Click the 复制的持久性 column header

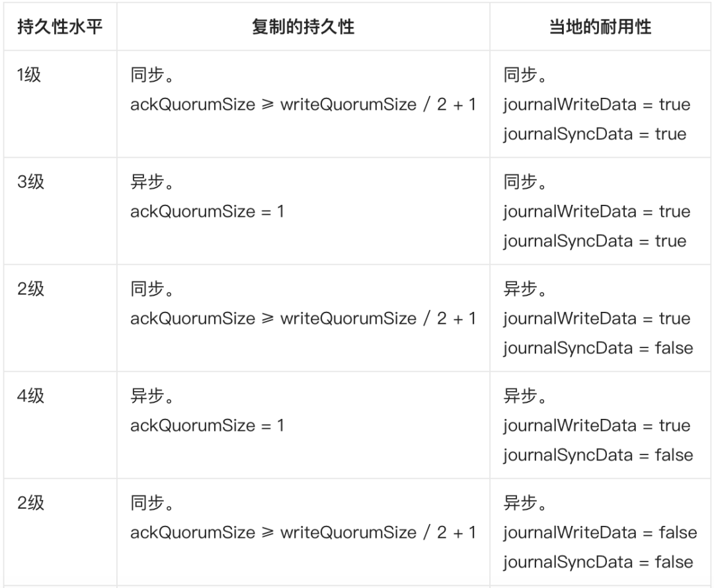click(303, 27)
